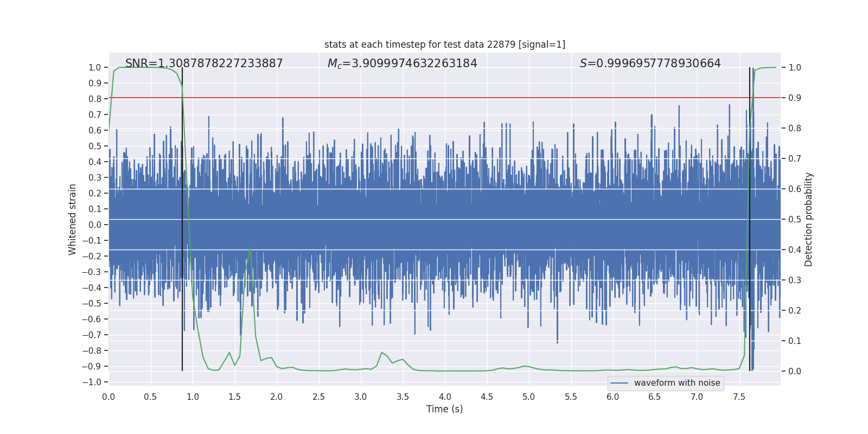Click the 'waveform with noise' legend label
Image resolution: width=868 pixels, height=434 pixels.
(x=676, y=383)
